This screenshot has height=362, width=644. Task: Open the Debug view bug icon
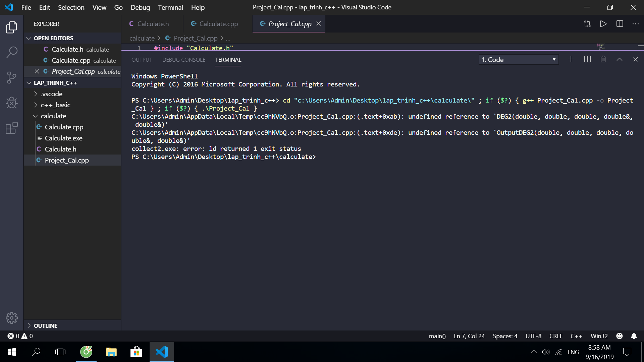(12, 103)
